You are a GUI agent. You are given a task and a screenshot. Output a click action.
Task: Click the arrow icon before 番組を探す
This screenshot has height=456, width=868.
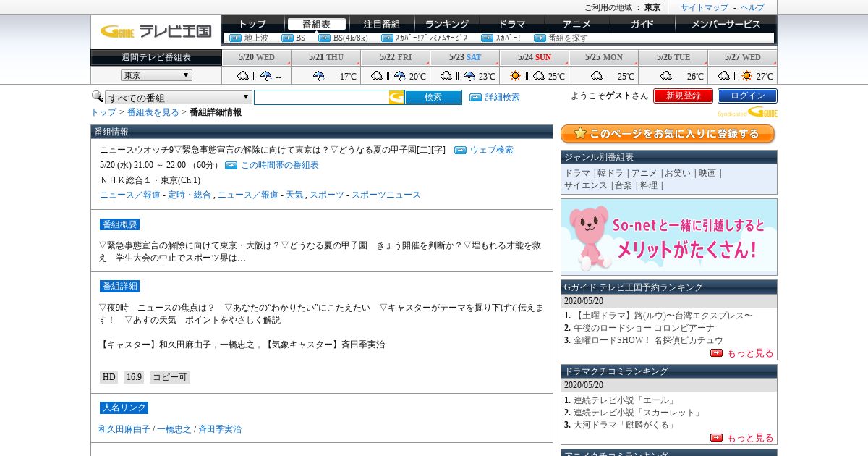(x=540, y=38)
